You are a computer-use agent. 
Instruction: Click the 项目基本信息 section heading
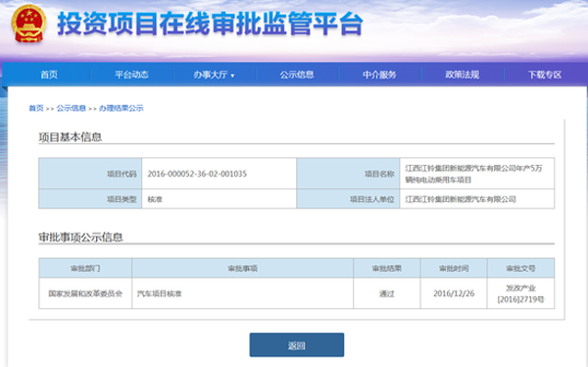71,137
